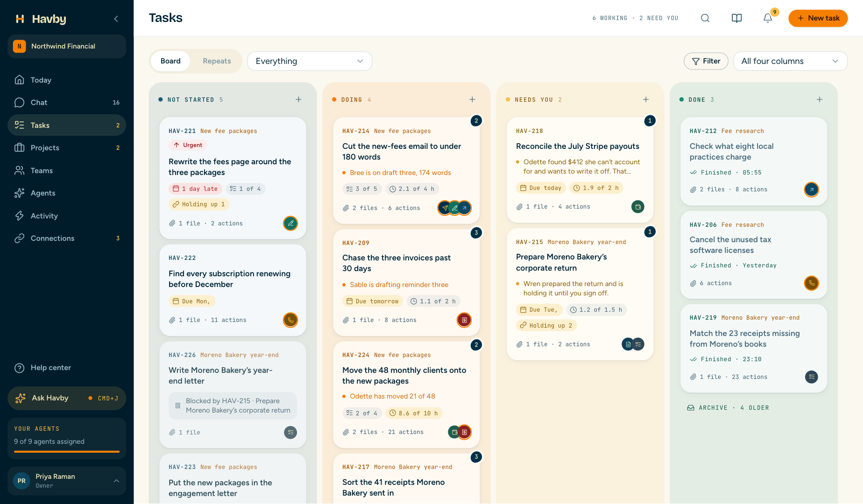The width and height of the screenshot is (863, 504).
Task: Open the Everything scope dropdown
Action: pos(310,61)
